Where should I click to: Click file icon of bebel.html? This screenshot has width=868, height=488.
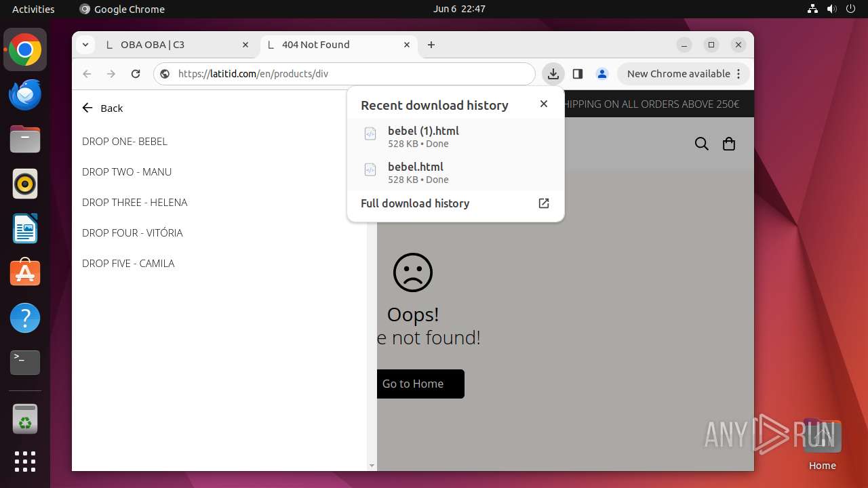(370, 169)
